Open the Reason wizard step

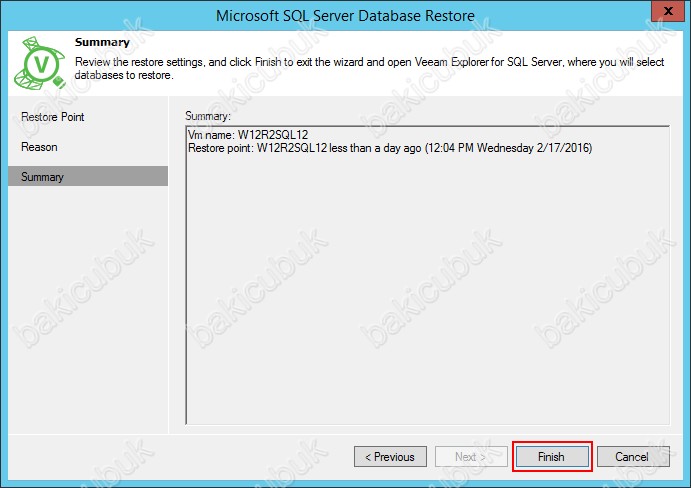click(39, 147)
